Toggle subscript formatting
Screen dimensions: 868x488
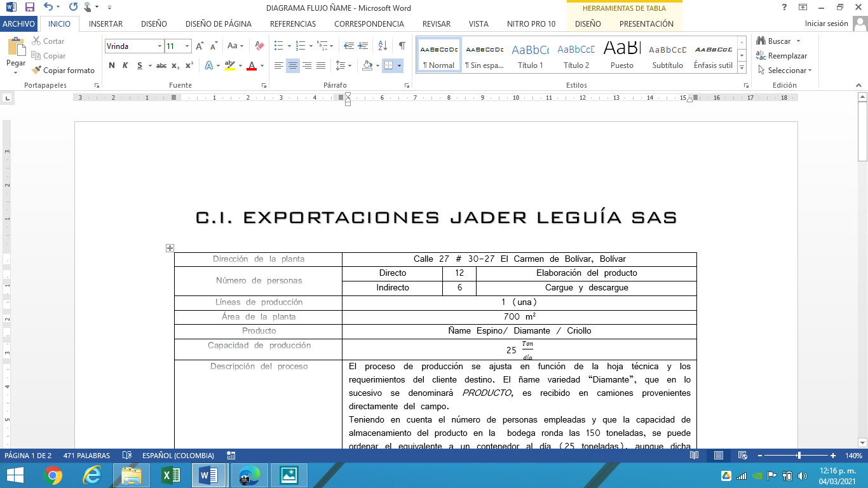coord(175,65)
